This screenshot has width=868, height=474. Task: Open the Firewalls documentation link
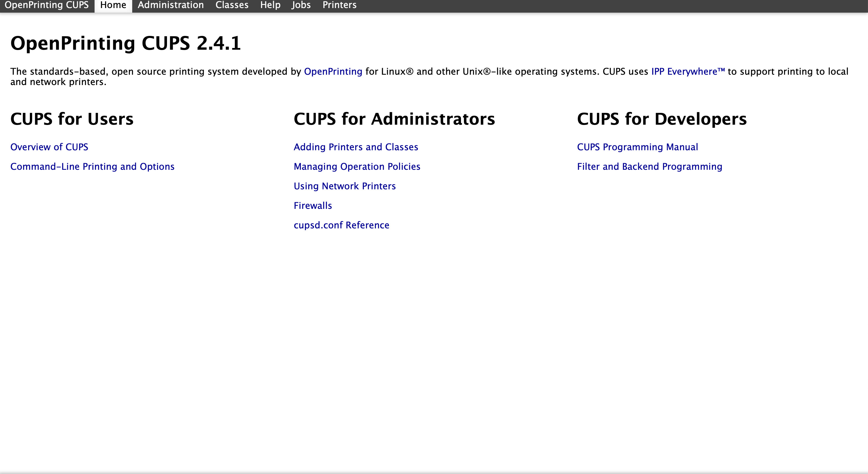pos(313,205)
